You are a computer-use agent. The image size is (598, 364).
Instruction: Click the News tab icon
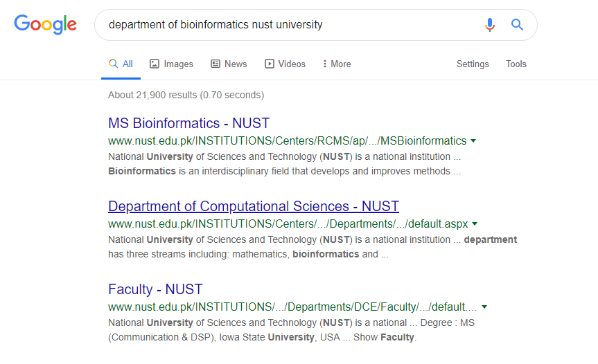pos(216,64)
